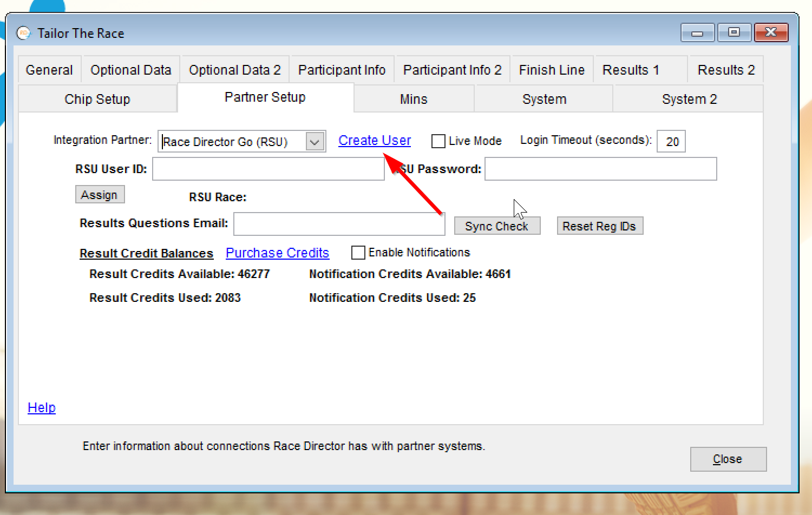Open the Optional Data 2 tab
Screen dimensions: 812x515
(235, 70)
